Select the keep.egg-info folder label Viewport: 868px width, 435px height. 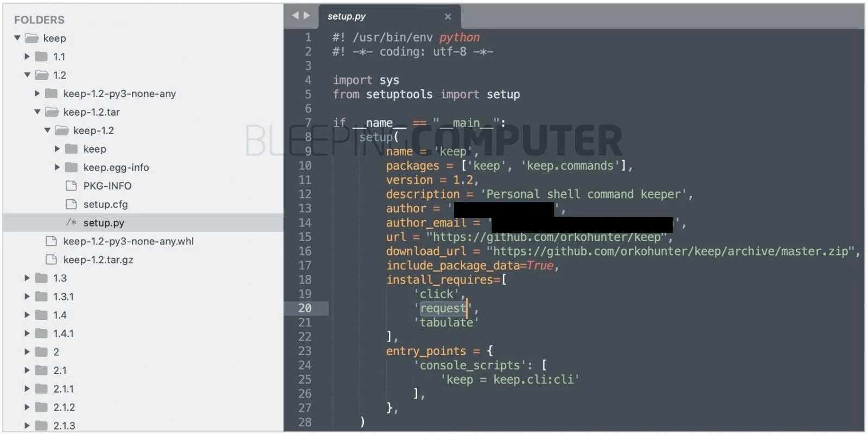pyautogui.click(x=116, y=167)
